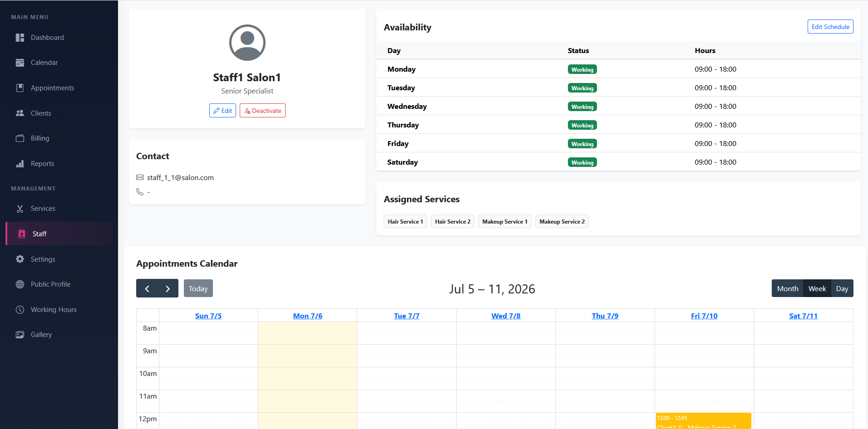
Task: Go to previous week with left chevron
Action: point(147,289)
